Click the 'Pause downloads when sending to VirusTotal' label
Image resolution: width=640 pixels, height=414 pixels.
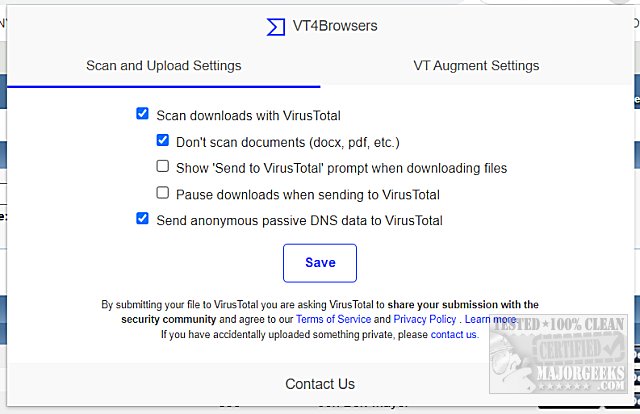[308, 194]
